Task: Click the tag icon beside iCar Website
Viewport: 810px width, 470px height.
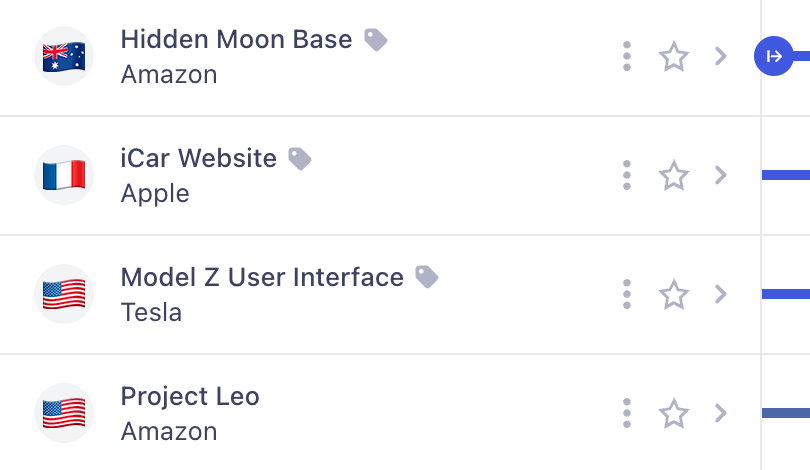Action: point(300,158)
